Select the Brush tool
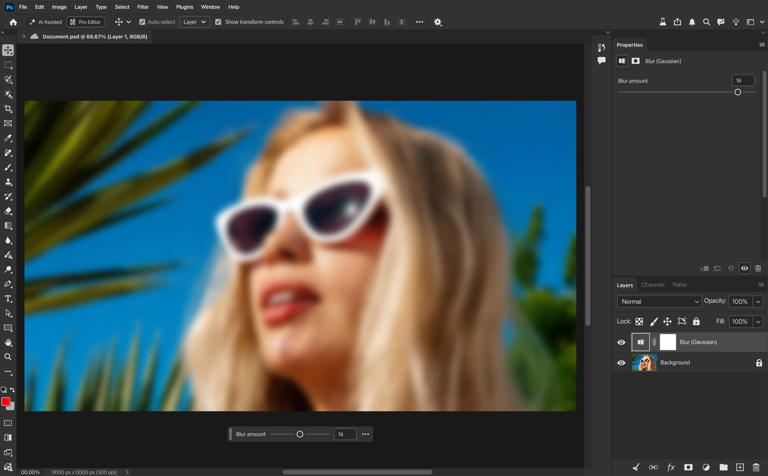768x476 pixels. (x=8, y=167)
